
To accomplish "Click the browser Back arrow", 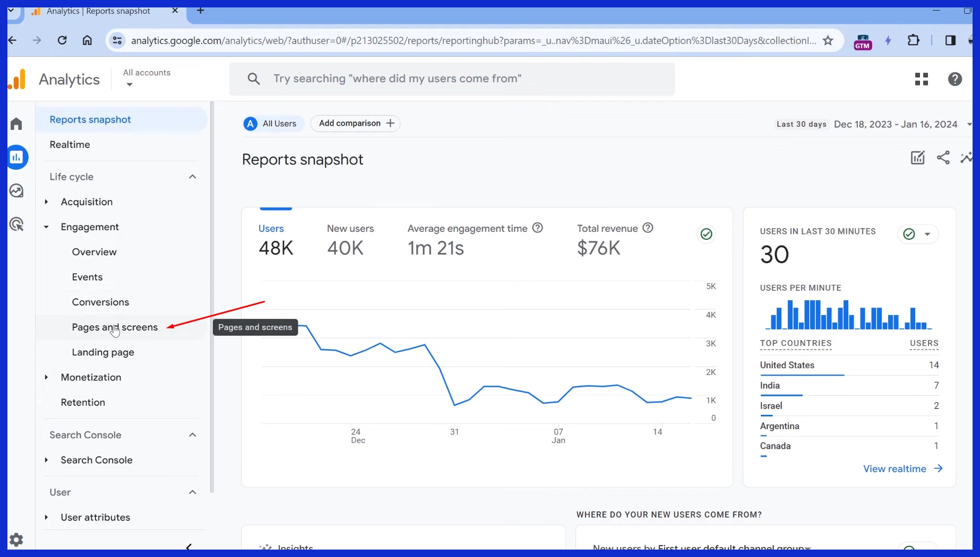I will click(x=12, y=40).
